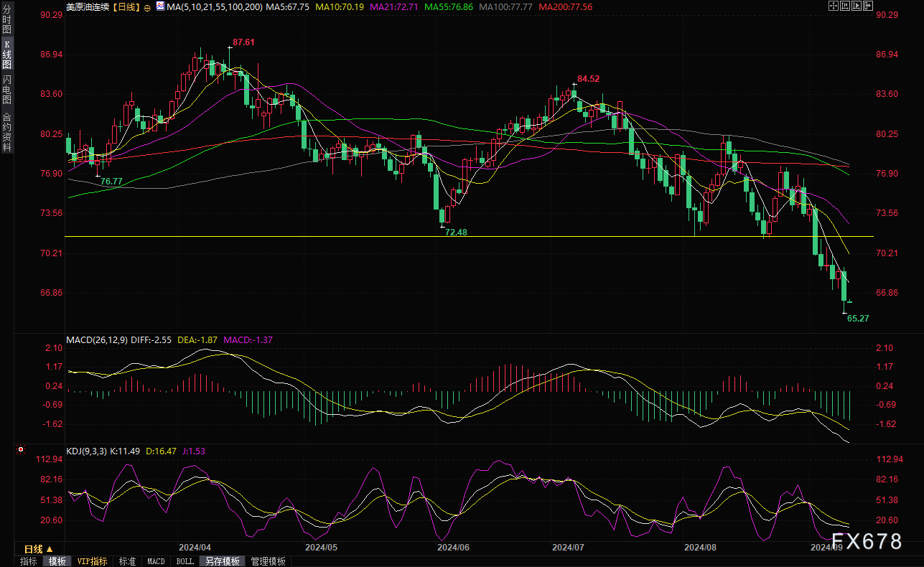Click the chart play-forward icon

857,6
